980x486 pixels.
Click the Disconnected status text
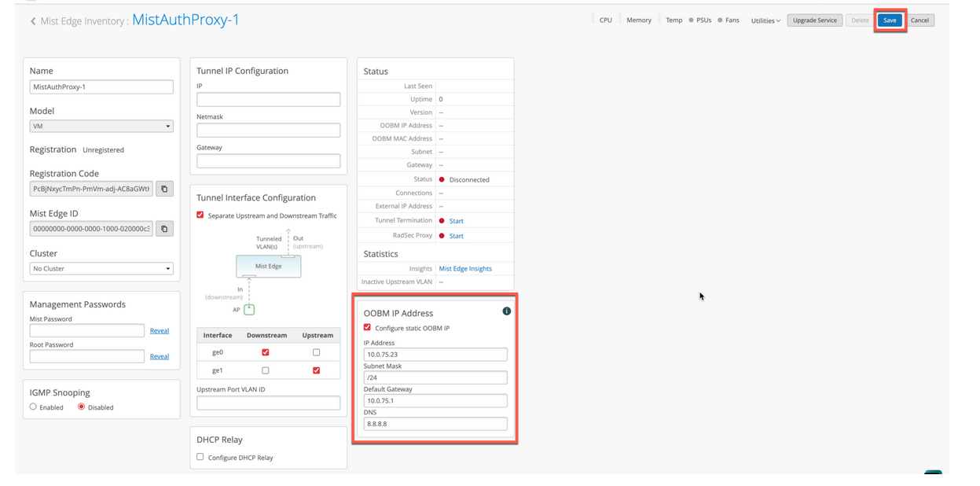pyautogui.click(x=469, y=179)
